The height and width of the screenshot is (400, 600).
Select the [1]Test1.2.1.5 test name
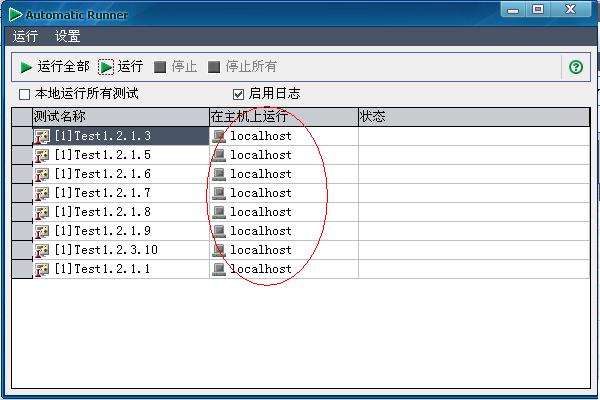point(103,155)
